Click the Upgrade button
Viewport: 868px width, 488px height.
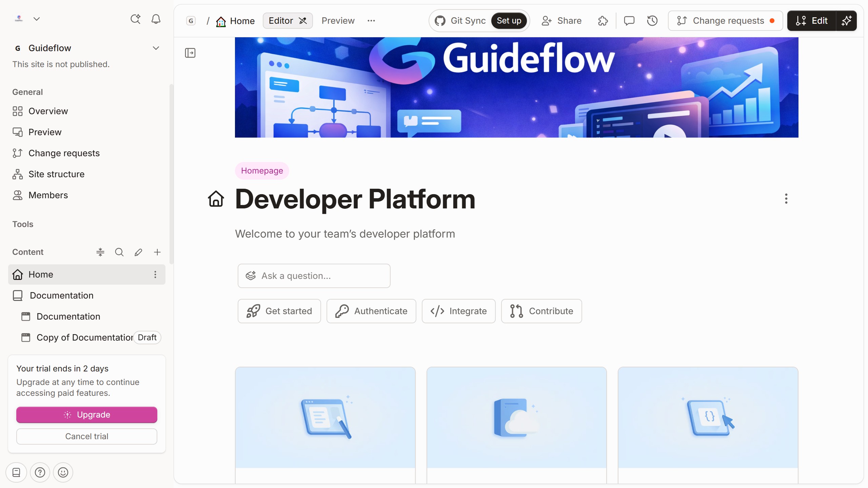87,415
